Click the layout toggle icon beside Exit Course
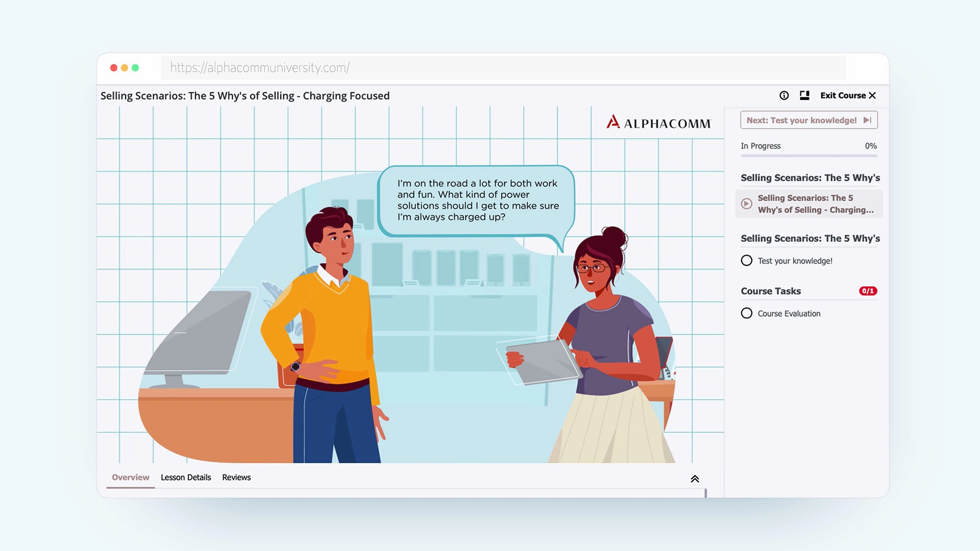This screenshot has height=551, width=980. (x=804, y=95)
